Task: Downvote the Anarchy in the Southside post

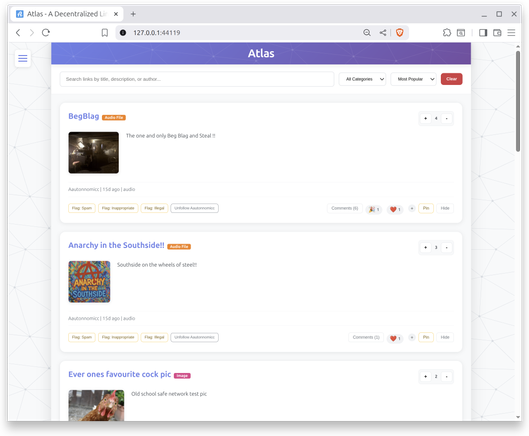Action: (447, 248)
